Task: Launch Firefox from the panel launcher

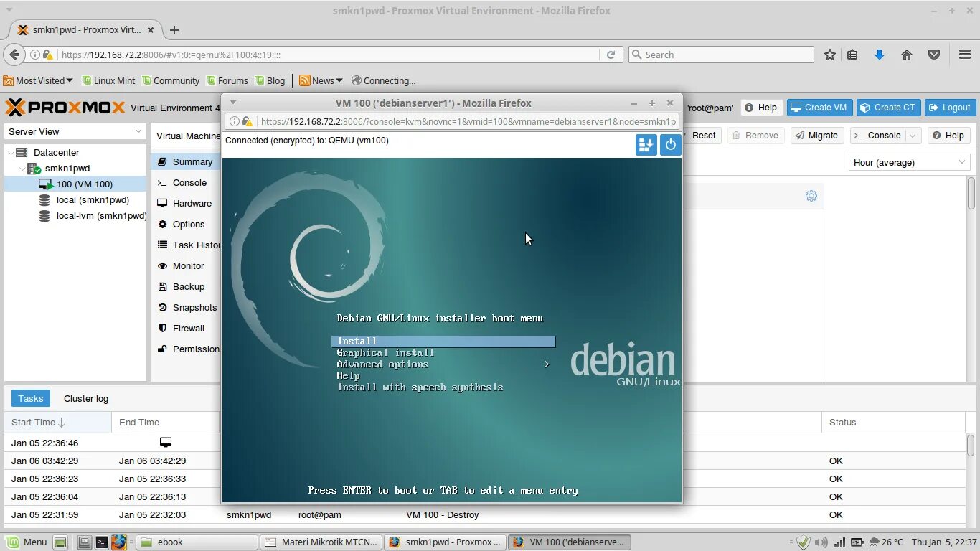Action: 119,542
